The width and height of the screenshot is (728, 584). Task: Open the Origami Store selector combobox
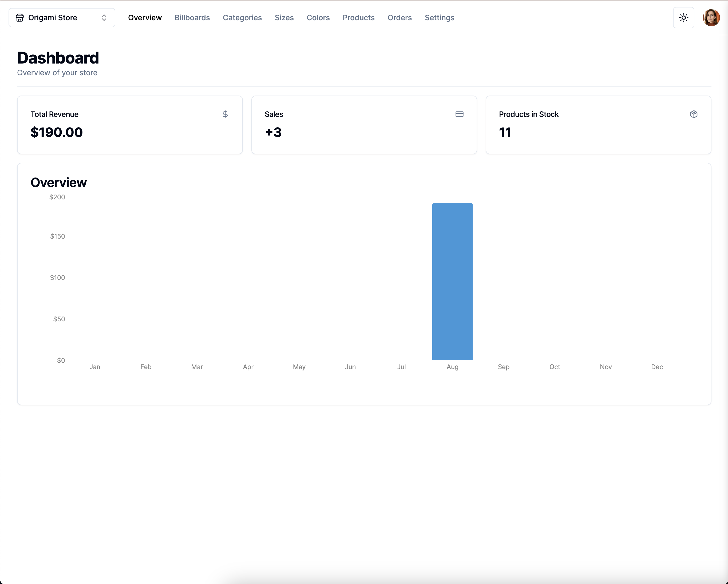62,18
